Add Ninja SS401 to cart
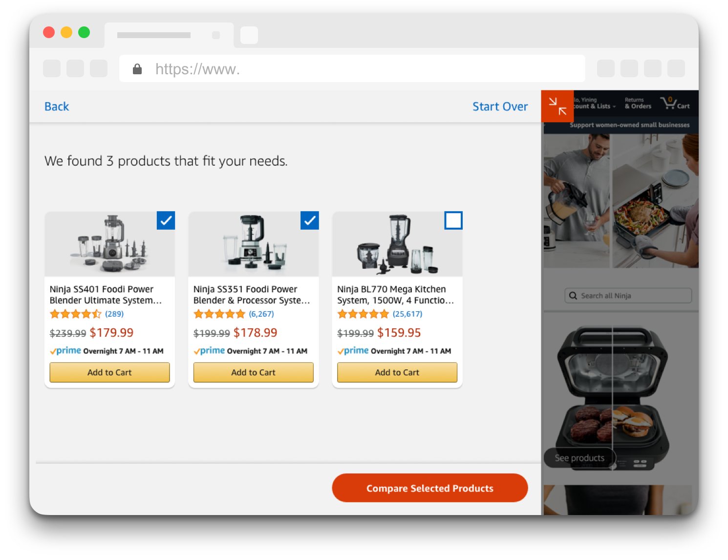 [109, 372]
